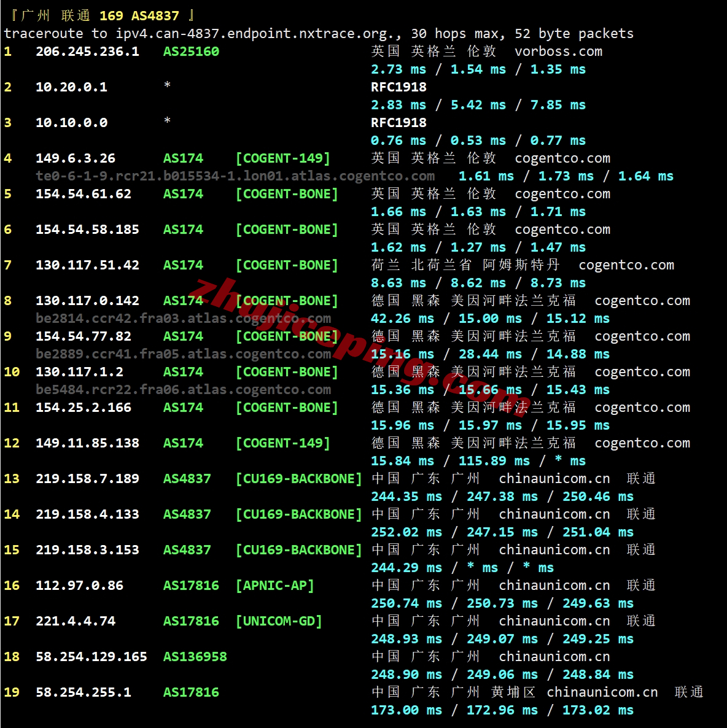Select IP 10.10.0.0 at hop 3

[72, 123]
